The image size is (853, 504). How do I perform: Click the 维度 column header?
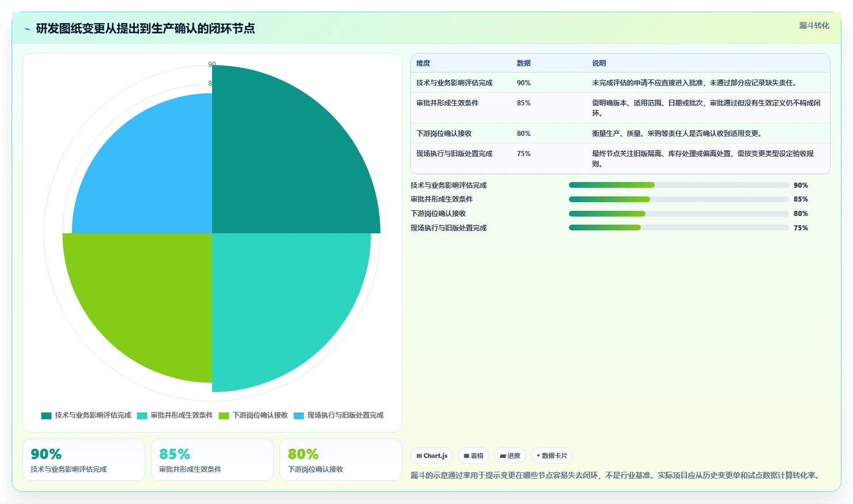point(423,63)
